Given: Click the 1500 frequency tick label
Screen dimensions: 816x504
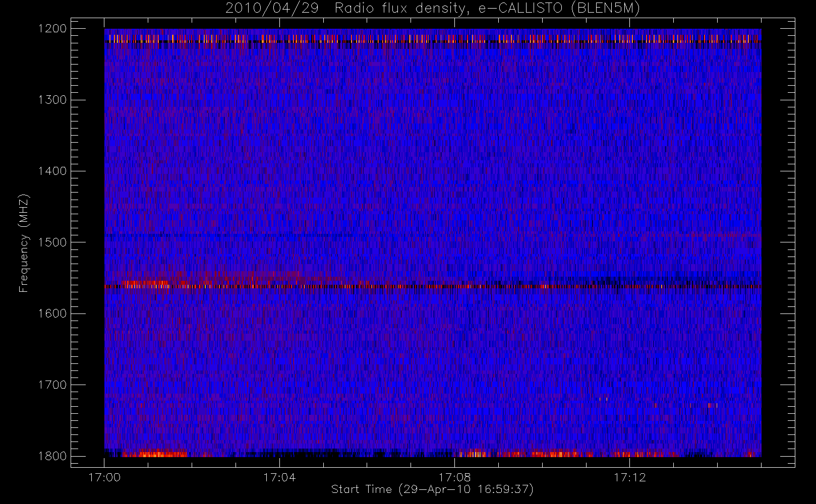Looking at the screenshot, I should [53, 242].
